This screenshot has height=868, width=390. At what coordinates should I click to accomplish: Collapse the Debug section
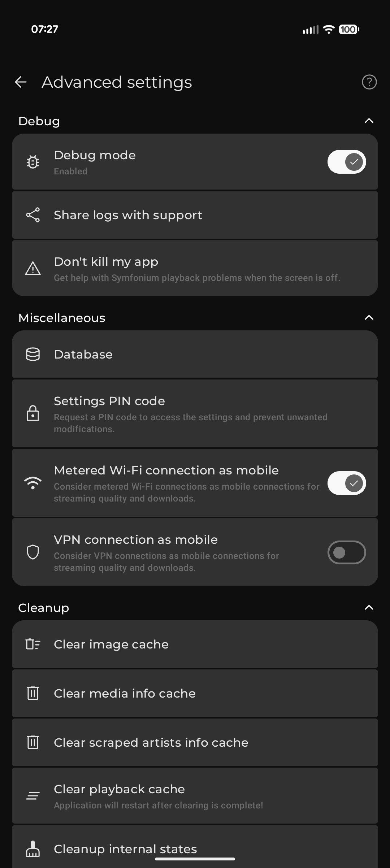pos(369,121)
